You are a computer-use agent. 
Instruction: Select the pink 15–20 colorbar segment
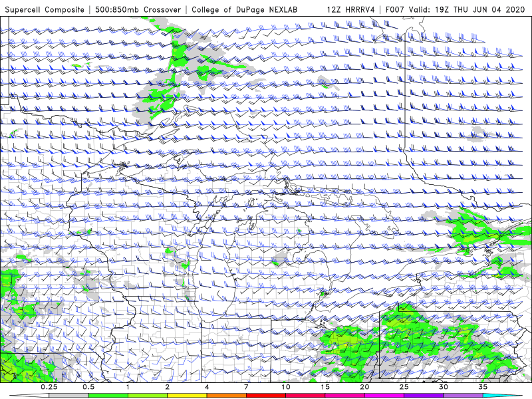click(x=344, y=396)
